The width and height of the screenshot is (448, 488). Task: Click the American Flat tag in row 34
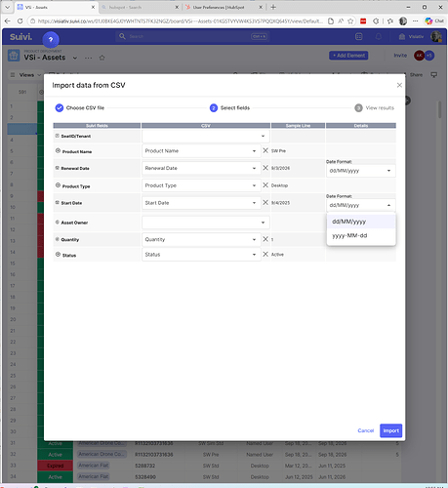[94, 476]
